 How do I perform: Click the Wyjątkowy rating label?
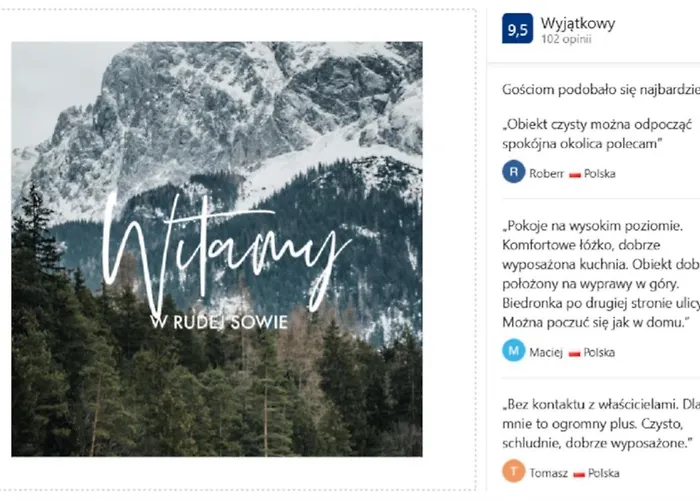pos(578,23)
